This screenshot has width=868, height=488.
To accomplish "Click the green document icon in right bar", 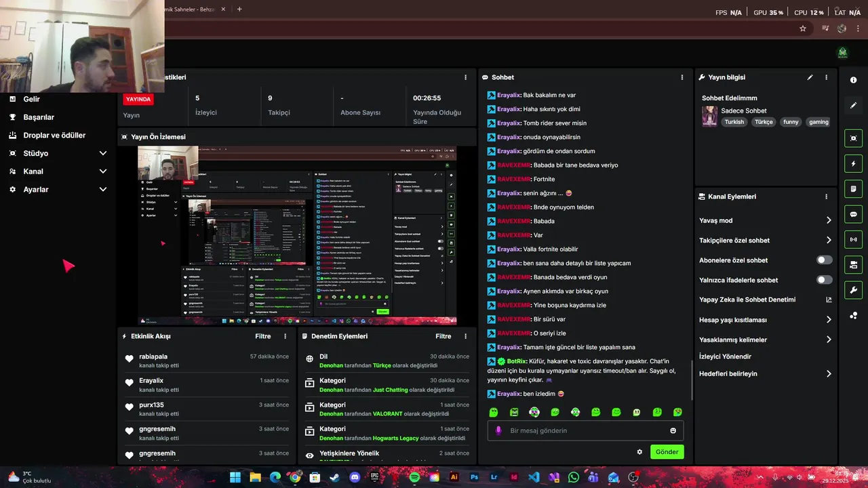I will [x=853, y=188].
